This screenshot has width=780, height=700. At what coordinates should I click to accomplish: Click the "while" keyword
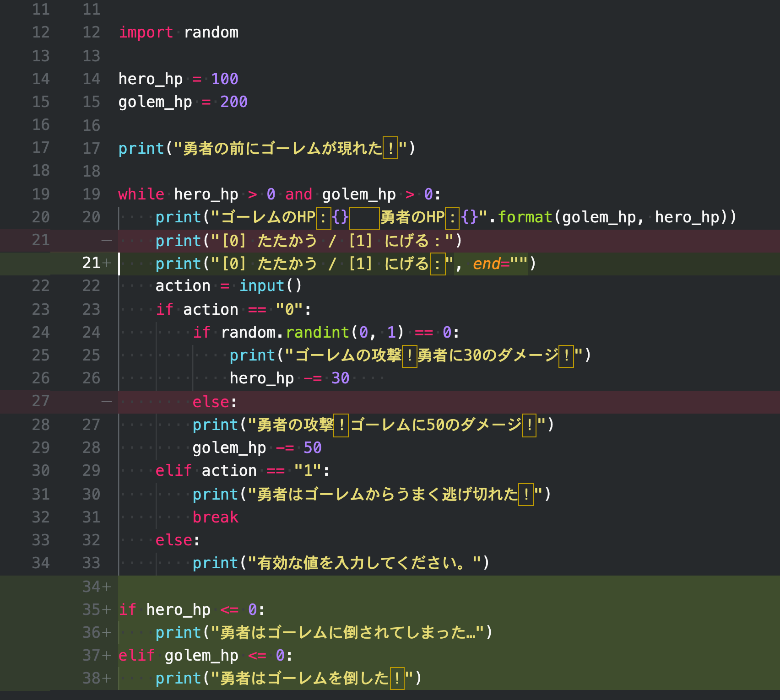(141, 194)
